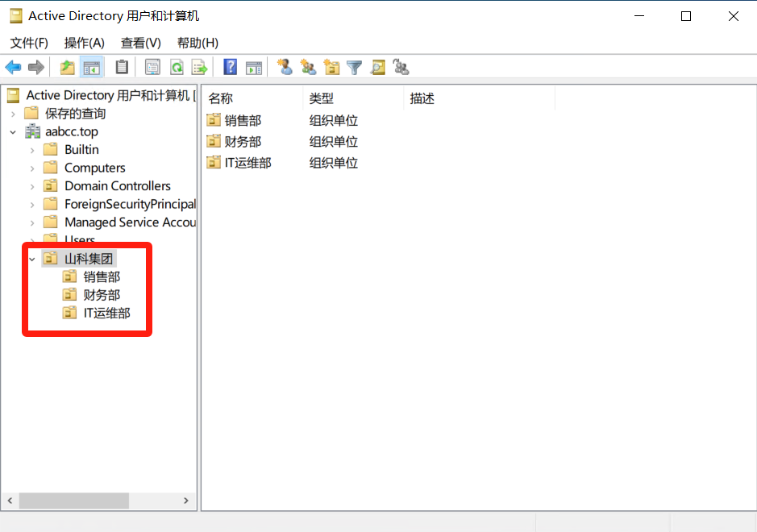Click the blue Back arrow in toolbar
The image size is (757, 532).
(13, 67)
